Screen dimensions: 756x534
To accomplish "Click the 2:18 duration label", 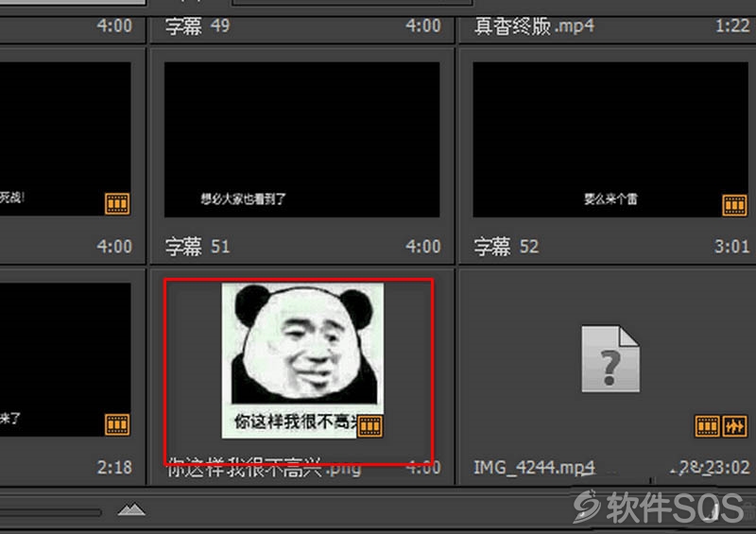I will [x=114, y=468].
